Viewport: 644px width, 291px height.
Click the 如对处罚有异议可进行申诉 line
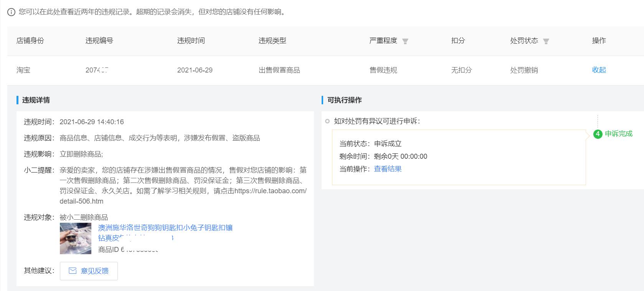pyautogui.click(x=377, y=121)
